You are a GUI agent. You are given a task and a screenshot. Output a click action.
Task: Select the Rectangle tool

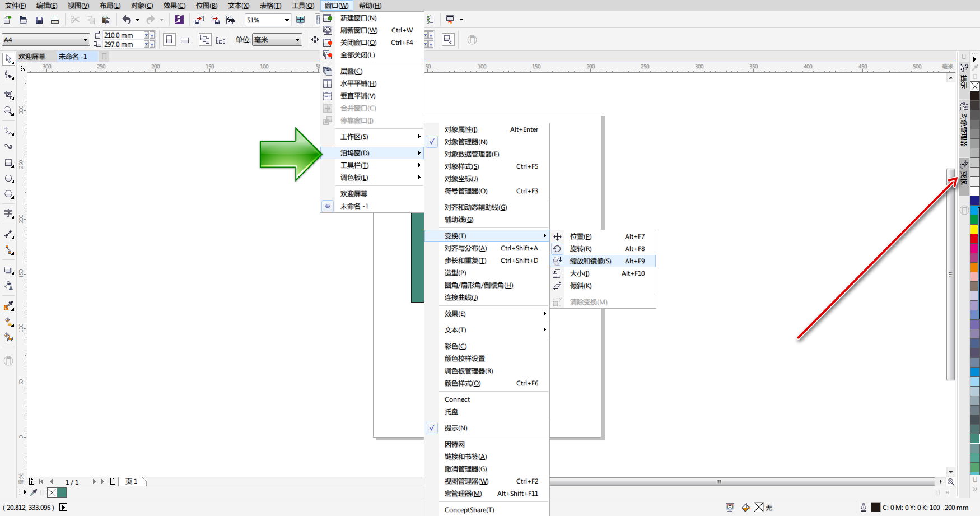(8, 163)
